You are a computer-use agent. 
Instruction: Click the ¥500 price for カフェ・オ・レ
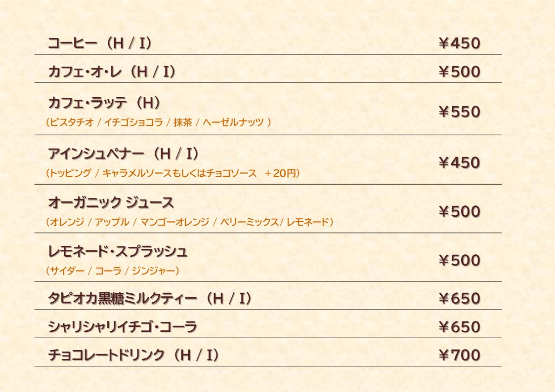[x=459, y=72]
